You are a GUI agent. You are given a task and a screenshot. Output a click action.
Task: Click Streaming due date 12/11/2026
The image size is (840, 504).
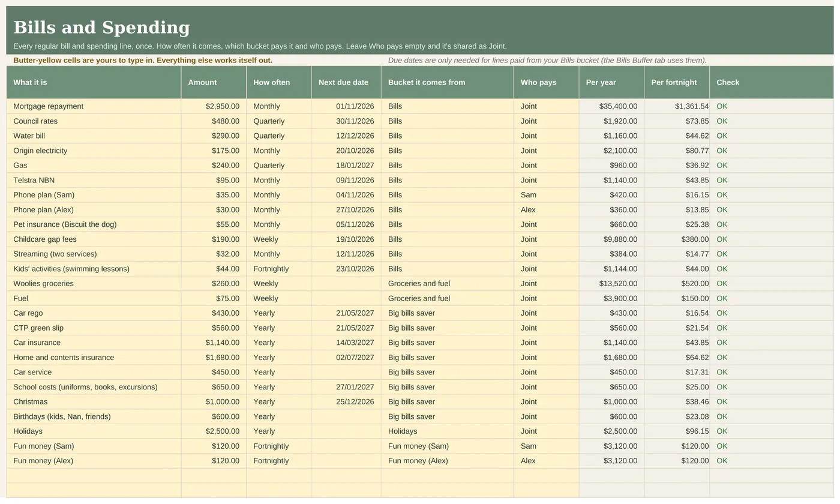346,254
